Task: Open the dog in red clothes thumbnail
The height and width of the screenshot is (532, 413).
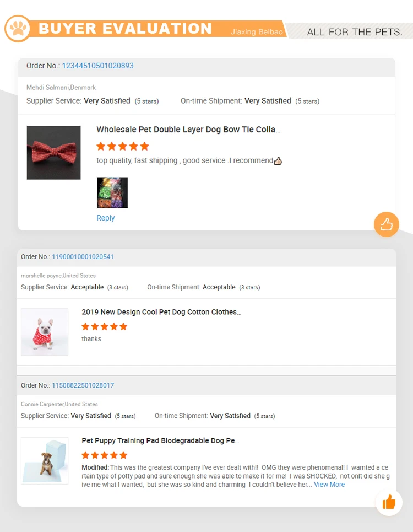Action: click(x=45, y=332)
